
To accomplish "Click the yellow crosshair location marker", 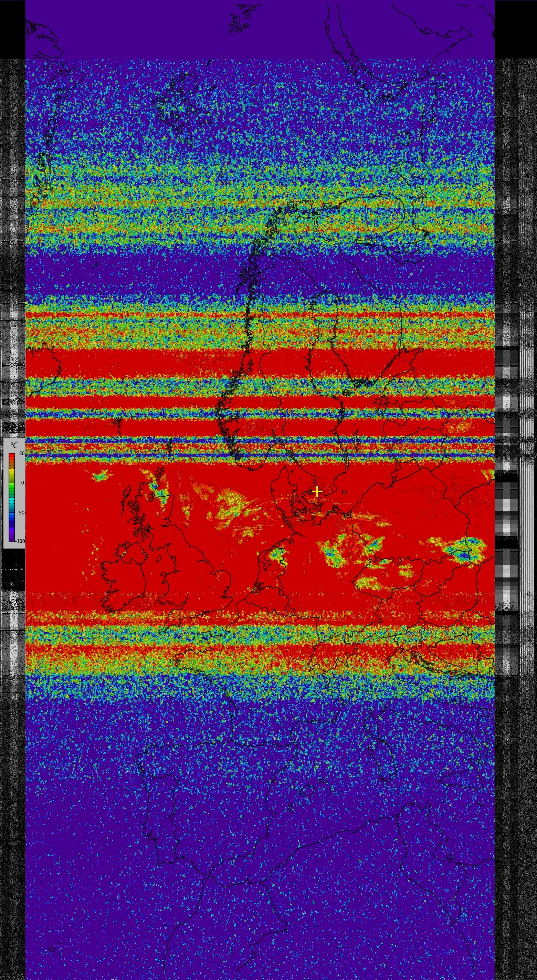I will [x=317, y=491].
